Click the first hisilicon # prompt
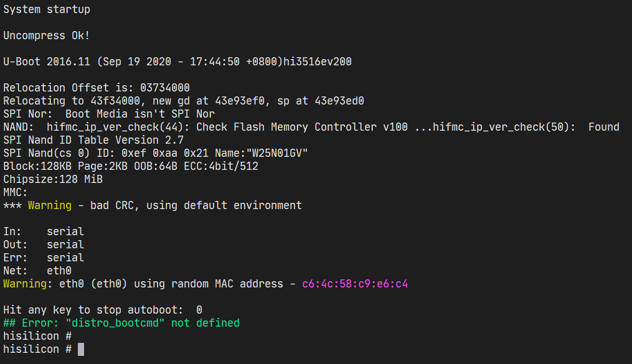The image size is (632, 364). click(x=37, y=336)
